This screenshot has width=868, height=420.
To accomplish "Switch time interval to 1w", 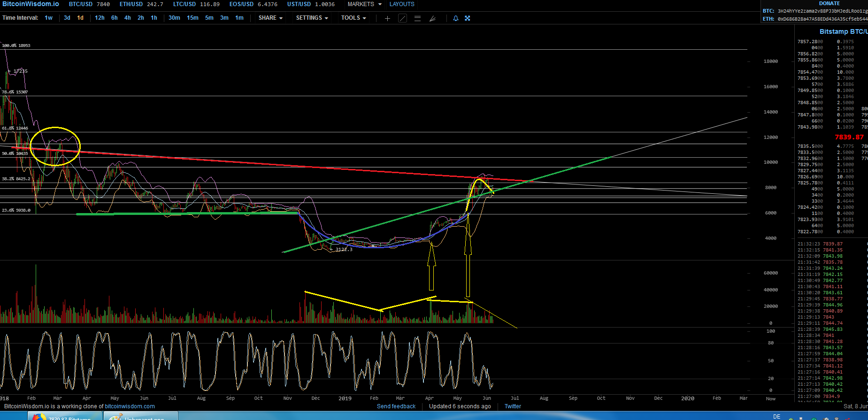I will 48,18.
